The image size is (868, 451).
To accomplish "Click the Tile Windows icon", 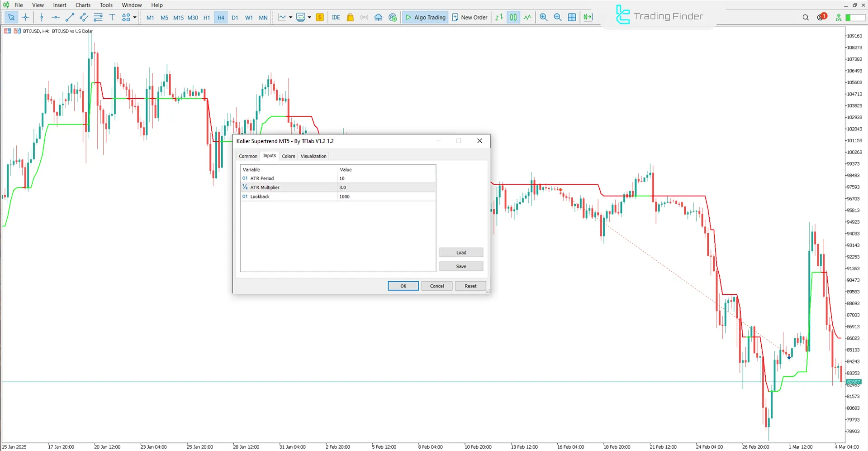I will click(572, 17).
